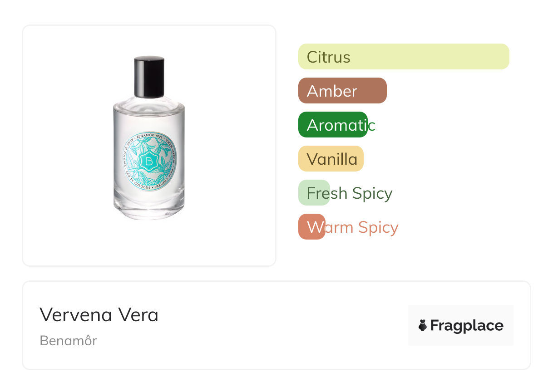This screenshot has width=553, height=392.
Task: Click the Fragplace bottle icon
Action: (x=423, y=325)
